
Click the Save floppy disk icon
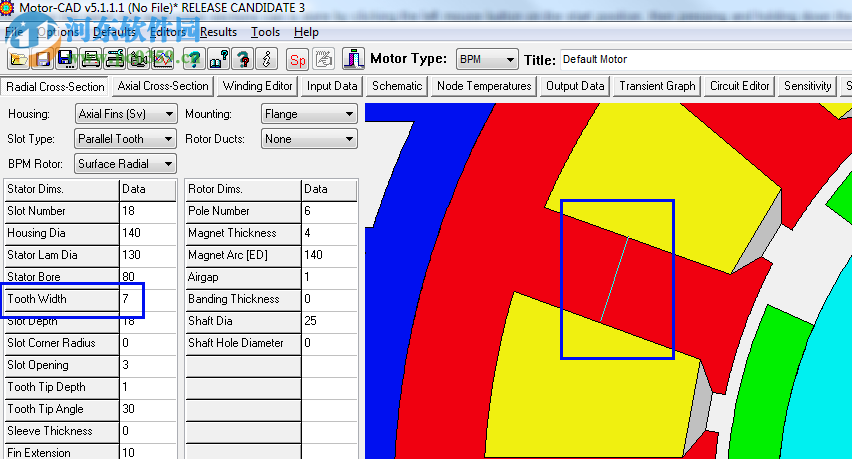click(x=42, y=59)
